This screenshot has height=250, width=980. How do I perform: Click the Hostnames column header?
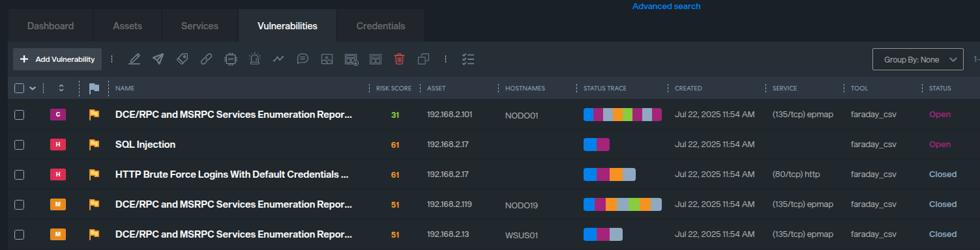tap(525, 89)
